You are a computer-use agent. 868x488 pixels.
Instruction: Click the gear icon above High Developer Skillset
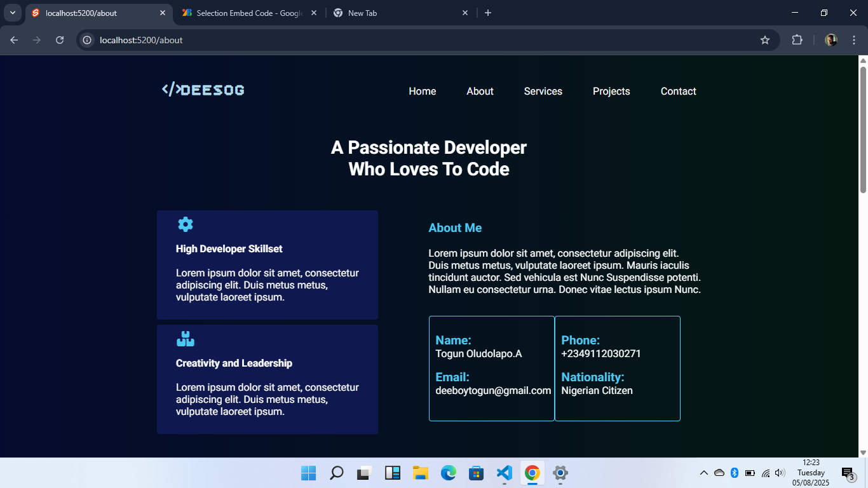[186, 224]
